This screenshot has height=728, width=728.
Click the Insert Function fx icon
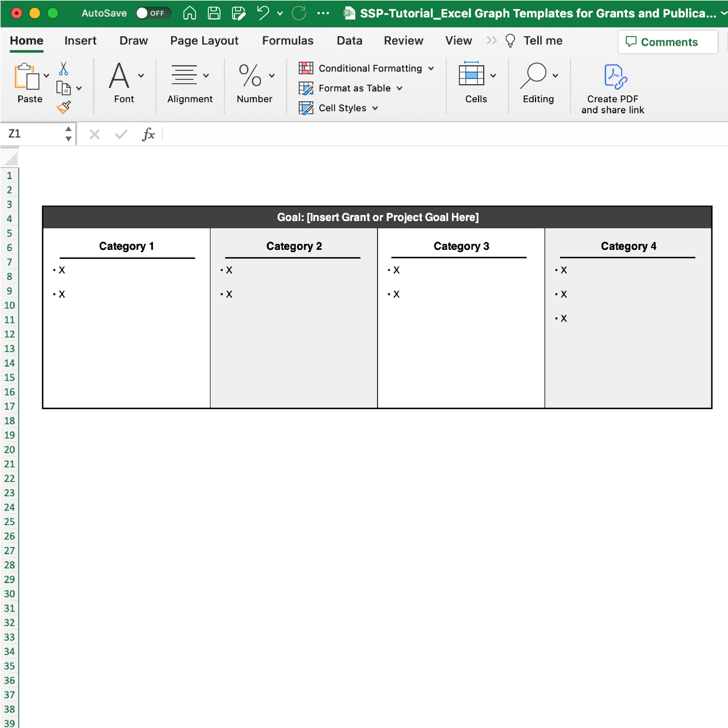point(148,134)
